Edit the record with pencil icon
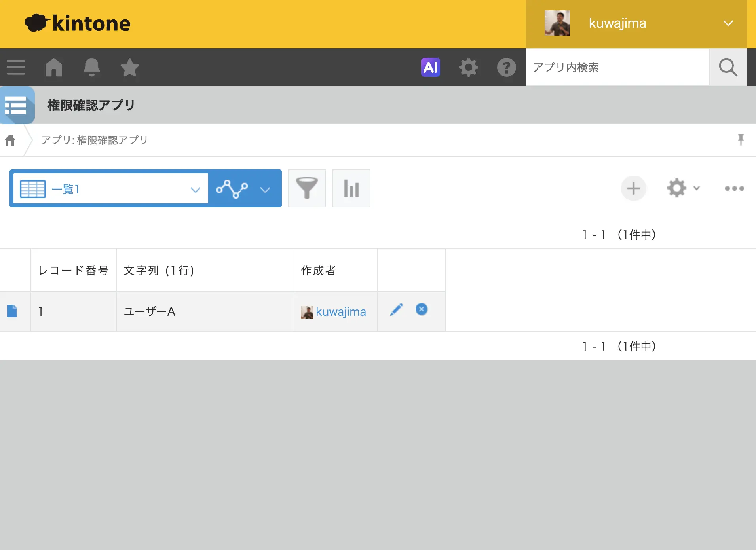 [396, 309]
